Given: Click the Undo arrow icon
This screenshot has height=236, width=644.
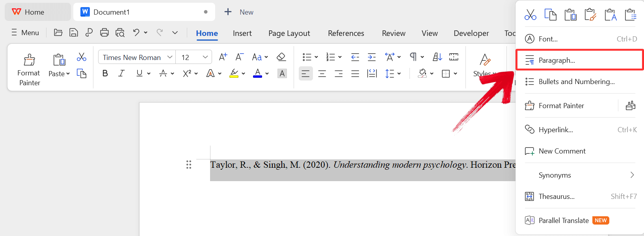Looking at the screenshot, I should (136, 32).
